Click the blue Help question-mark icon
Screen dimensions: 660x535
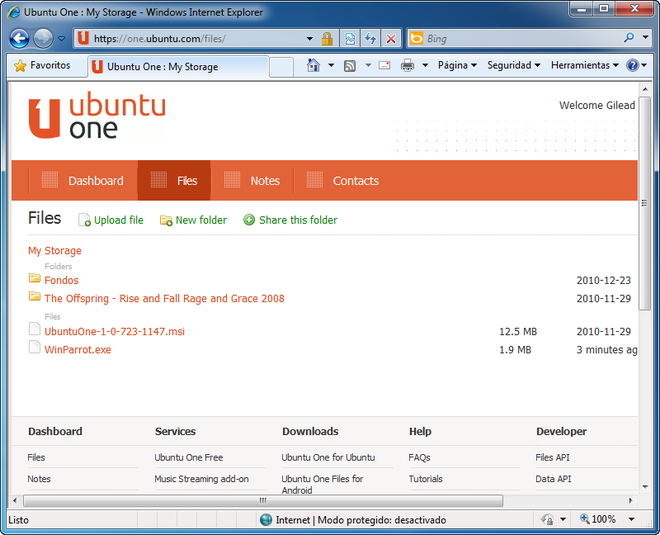(x=632, y=65)
